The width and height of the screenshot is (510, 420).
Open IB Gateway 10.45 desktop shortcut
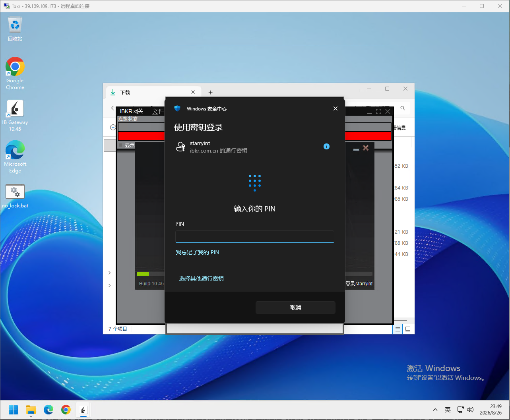15,116
